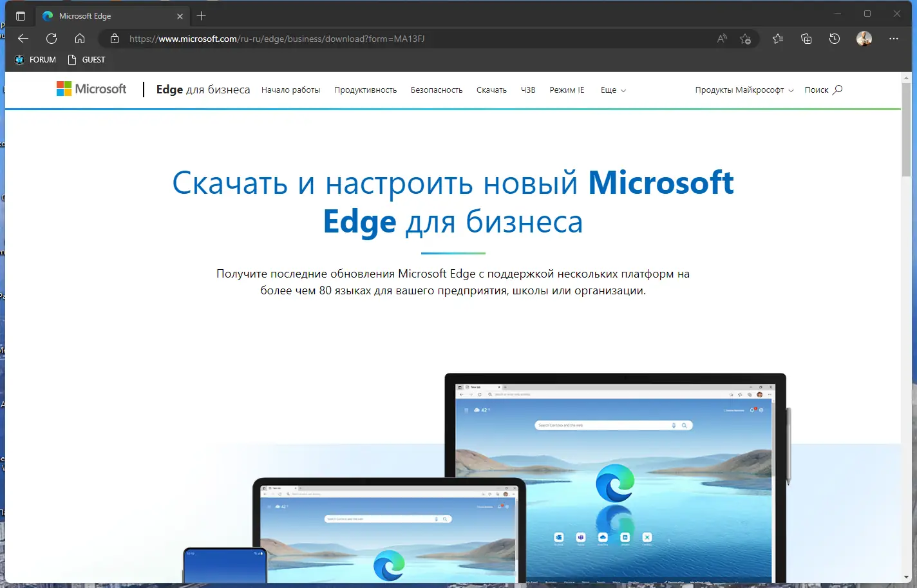
Task: Open the FORUM bookmark
Action: pyautogui.click(x=35, y=60)
